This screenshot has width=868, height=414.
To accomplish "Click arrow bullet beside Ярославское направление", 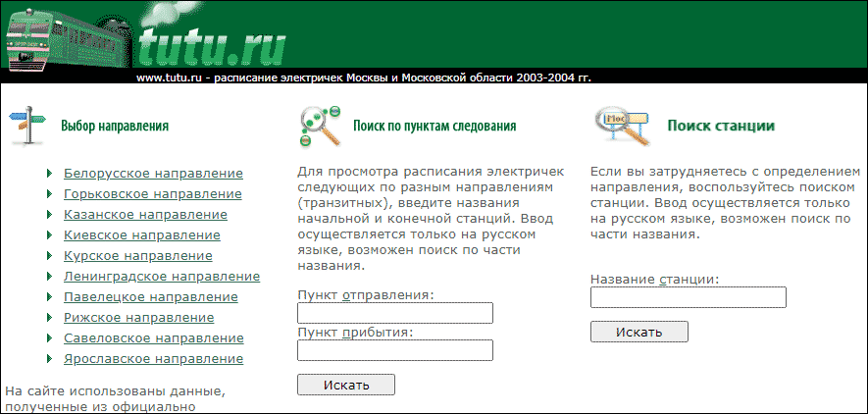I will [50, 359].
